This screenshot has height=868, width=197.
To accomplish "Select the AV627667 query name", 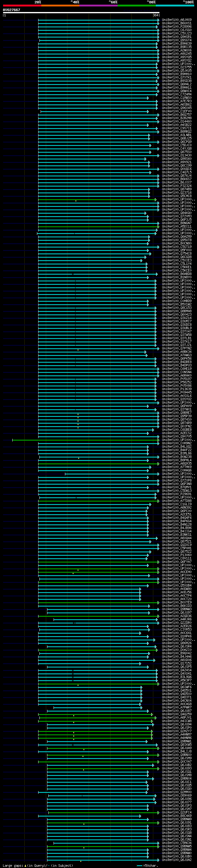I will 11,10.
